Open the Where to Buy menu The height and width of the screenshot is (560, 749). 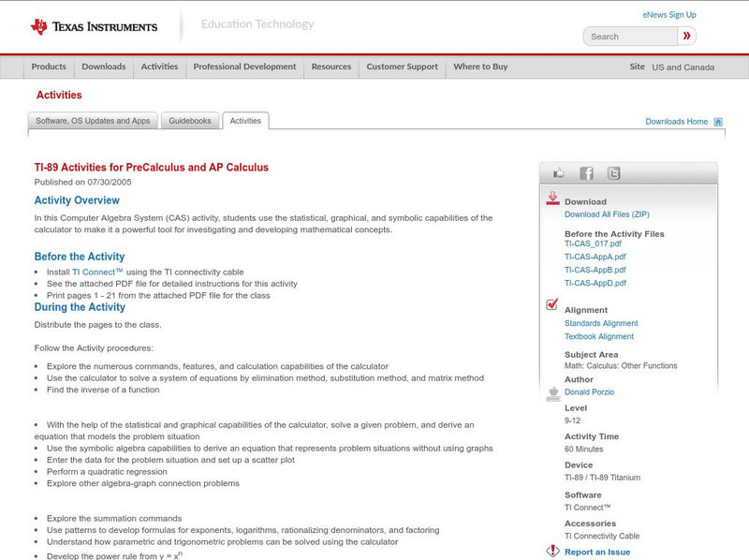(480, 66)
